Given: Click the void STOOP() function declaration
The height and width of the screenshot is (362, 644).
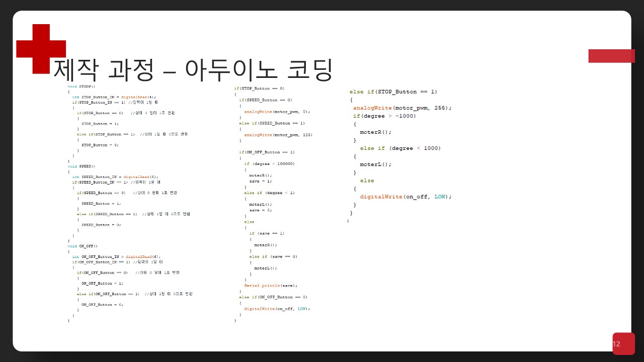Looking at the screenshot, I should (x=81, y=86).
